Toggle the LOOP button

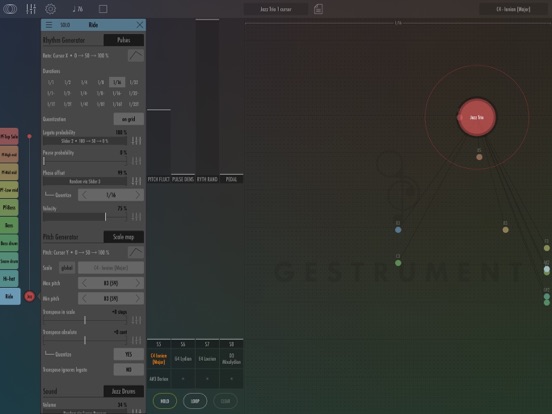(195, 401)
